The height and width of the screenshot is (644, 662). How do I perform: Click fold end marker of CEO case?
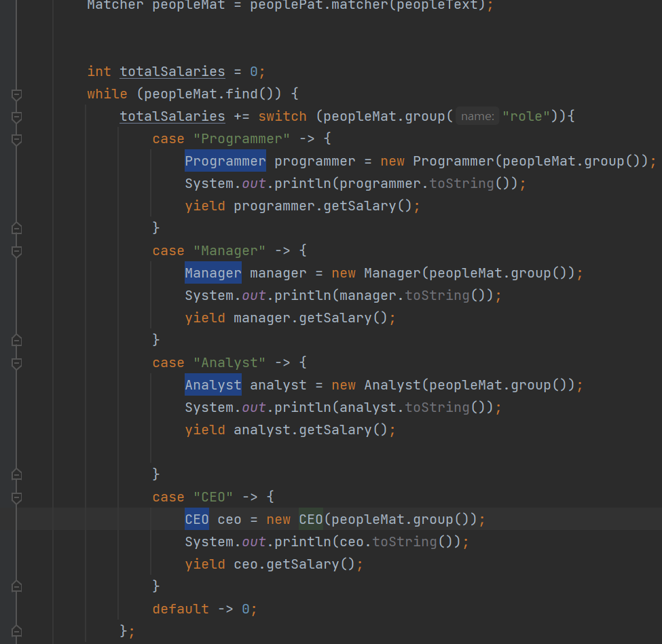click(16, 586)
